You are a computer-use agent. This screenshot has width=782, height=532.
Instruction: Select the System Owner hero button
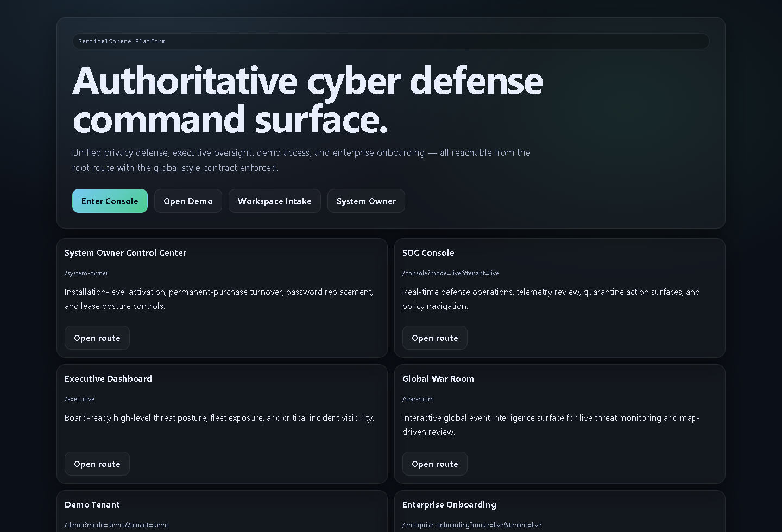click(366, 201)
